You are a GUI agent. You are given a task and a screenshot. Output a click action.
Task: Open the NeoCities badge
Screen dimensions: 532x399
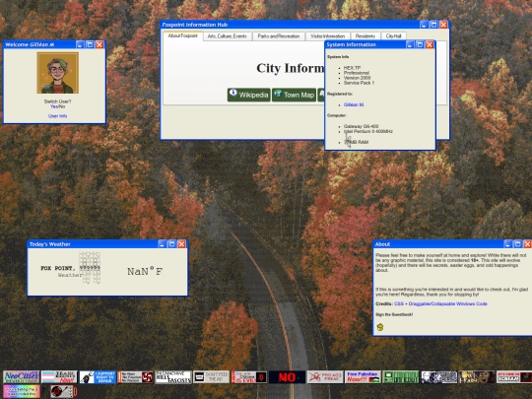[x=22, y=377]
